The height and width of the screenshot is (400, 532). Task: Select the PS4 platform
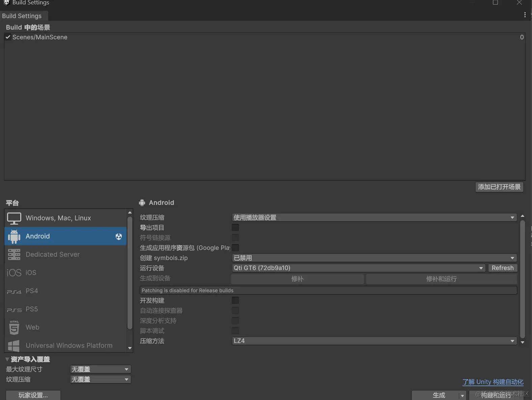[65, 291]
